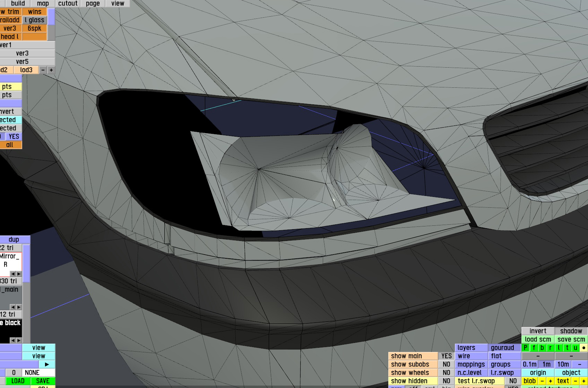Open the map menu
The image size is (588, 388).
click(43, 3)
